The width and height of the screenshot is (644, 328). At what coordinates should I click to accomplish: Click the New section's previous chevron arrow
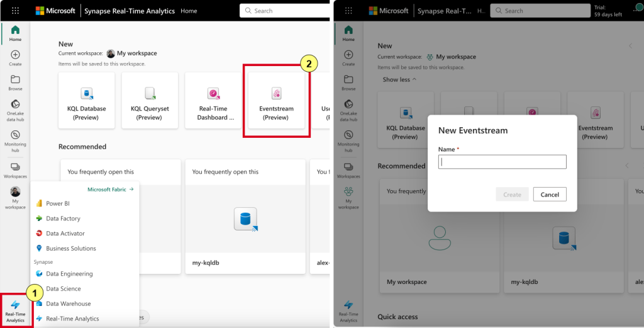pyautogui.click(x=631, y=46)
